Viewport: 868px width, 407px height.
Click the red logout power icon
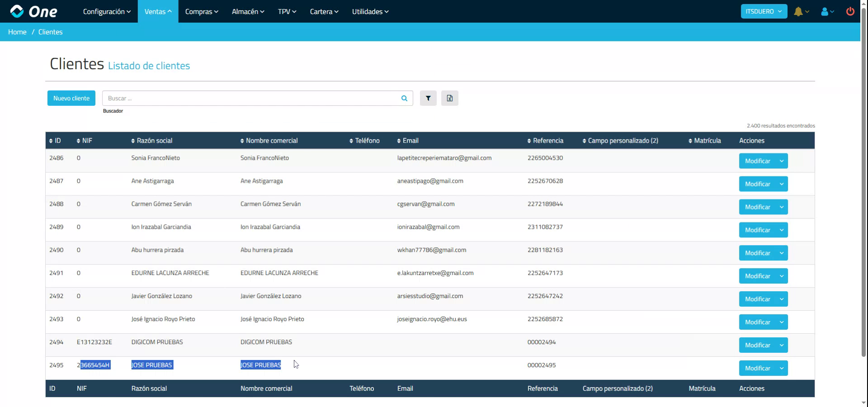[x=850, y=11]
